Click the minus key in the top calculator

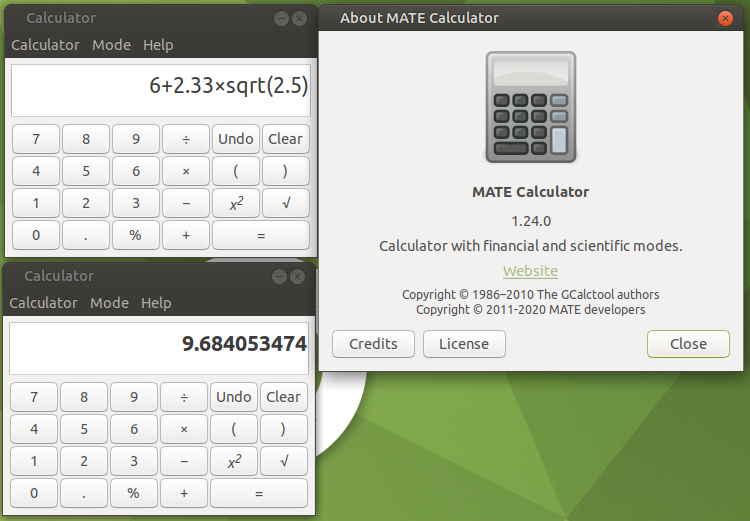point(186,203)
